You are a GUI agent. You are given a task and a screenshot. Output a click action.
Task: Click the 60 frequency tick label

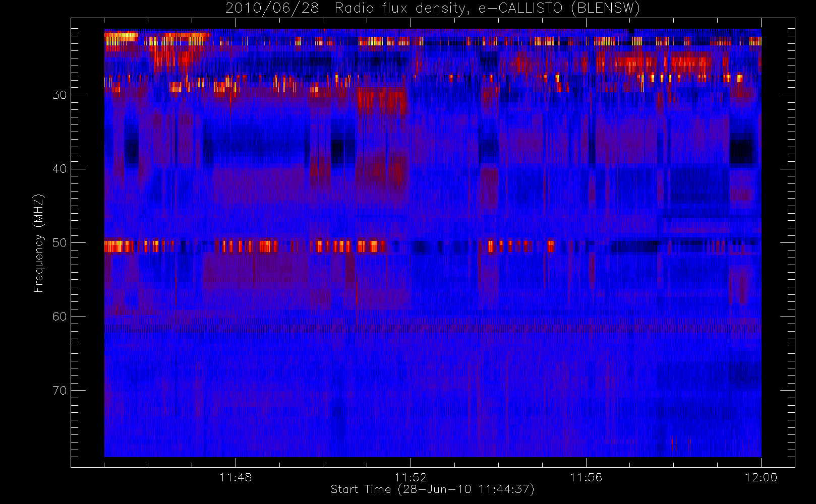click(60, 317)
